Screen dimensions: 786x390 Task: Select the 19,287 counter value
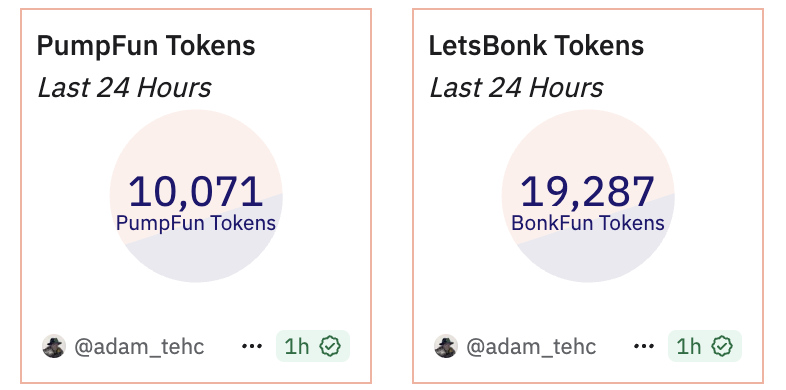point(587,191)
